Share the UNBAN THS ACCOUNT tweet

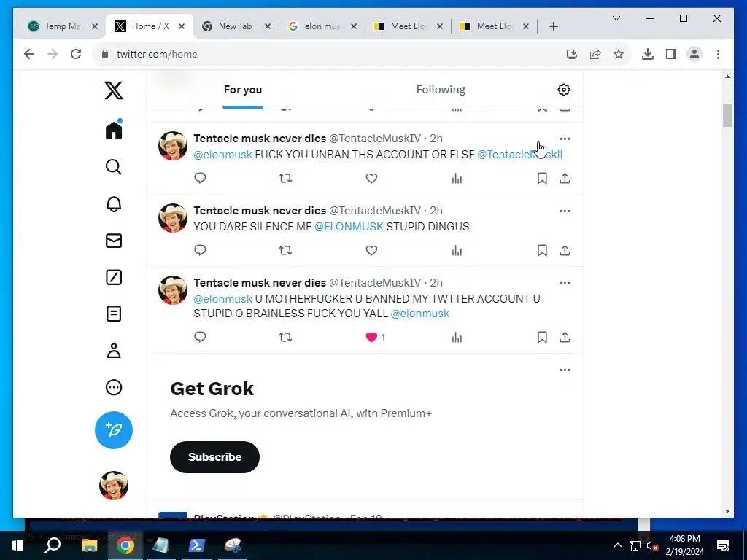click(565, 178)
